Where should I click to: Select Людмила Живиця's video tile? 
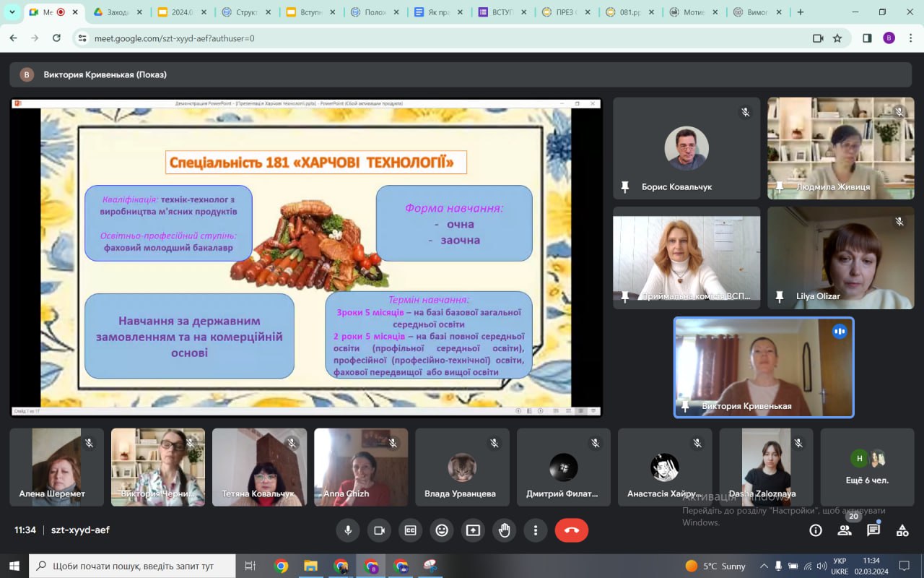[840, 148]
